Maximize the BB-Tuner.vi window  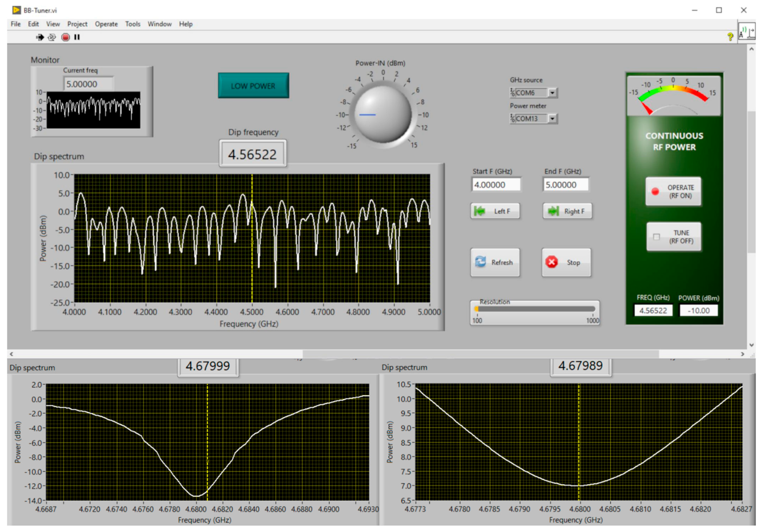coord(719,10)
